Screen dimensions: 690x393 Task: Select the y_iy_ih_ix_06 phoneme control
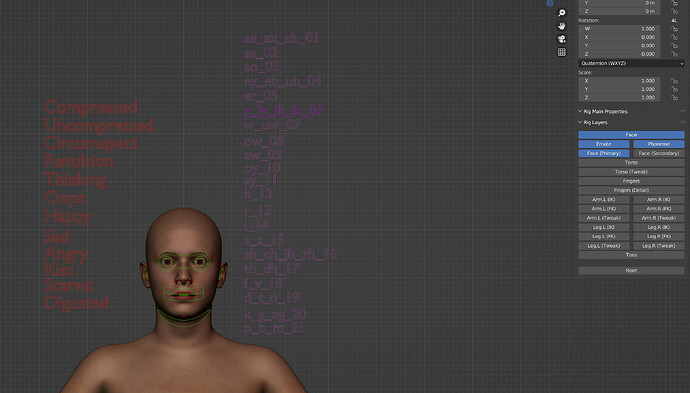tap(284, 110)
